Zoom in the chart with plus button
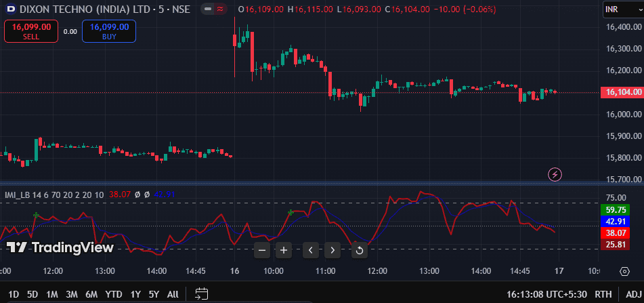The width and height of the screenshot is (644, 303). coord(283,250)
